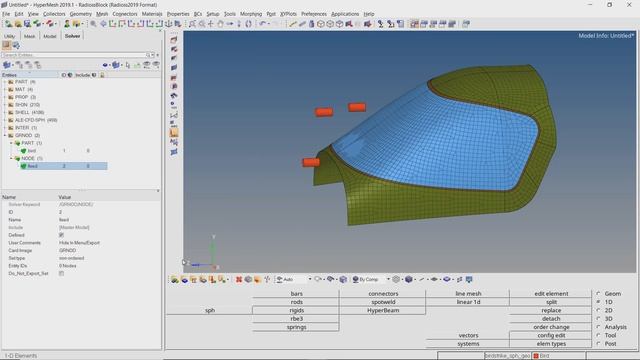Click the highlighted page layout icon
This screenshot has width=640, height=360.
click(x=414, y=24)
